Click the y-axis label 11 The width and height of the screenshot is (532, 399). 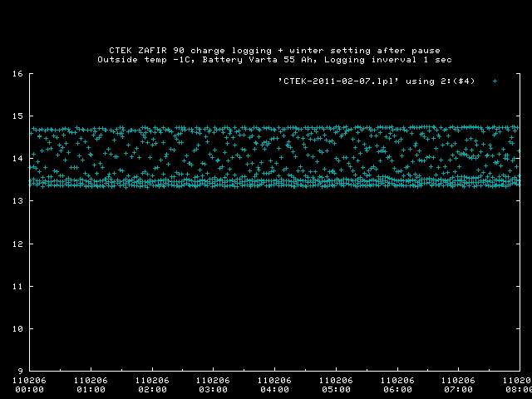pos(17,286)
